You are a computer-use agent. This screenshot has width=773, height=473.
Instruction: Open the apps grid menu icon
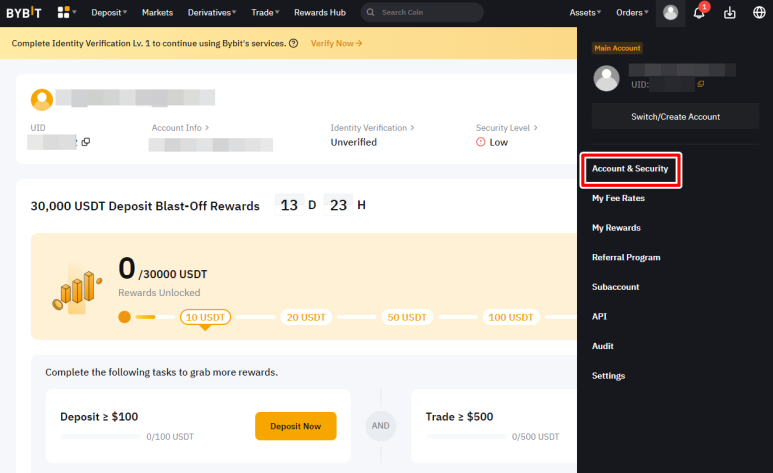point(64,12)
